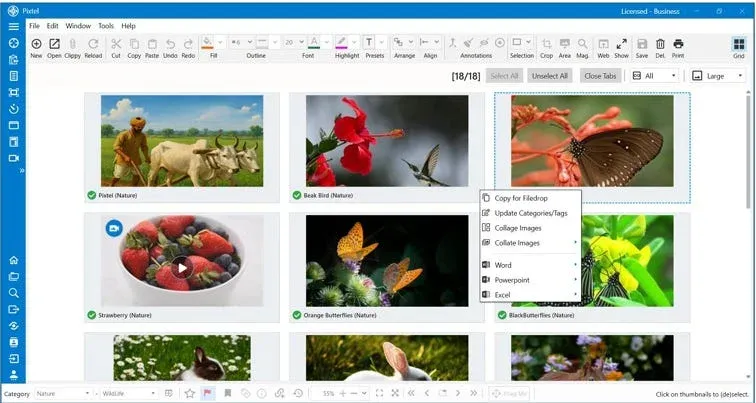
Task: Choose Copy for Filedrop from the context menu
Action: [530, 198]
